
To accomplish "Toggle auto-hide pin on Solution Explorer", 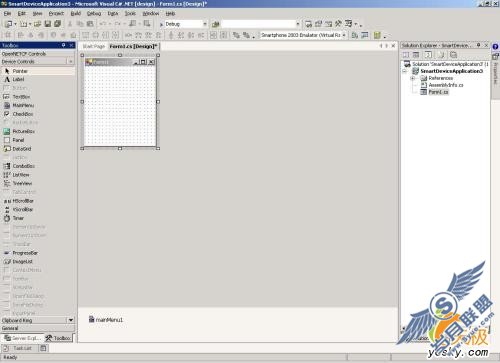I will [x=478, y=45].
